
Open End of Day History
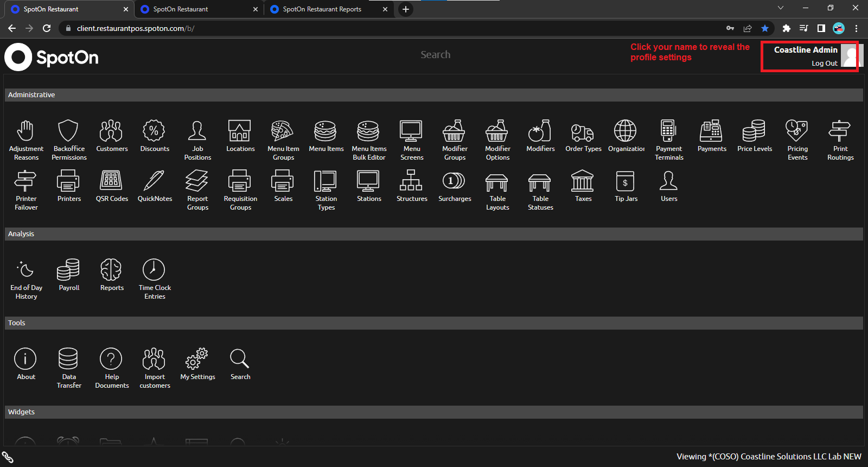[26, 279]
